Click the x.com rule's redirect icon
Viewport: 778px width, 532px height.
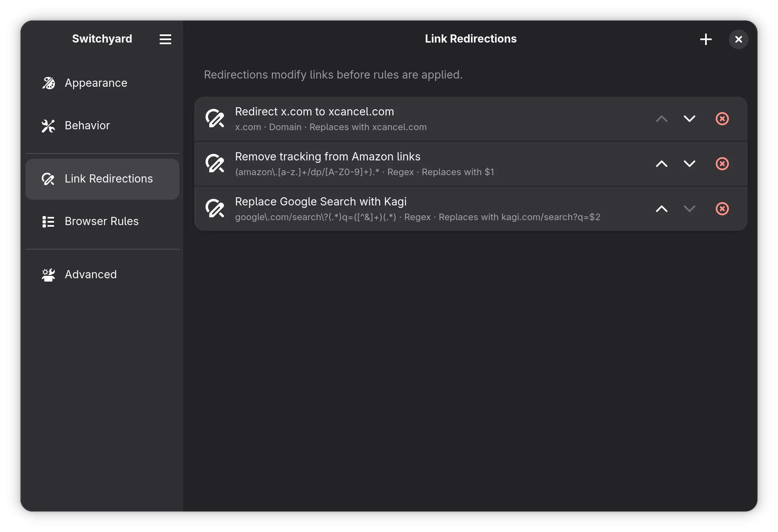215,119
